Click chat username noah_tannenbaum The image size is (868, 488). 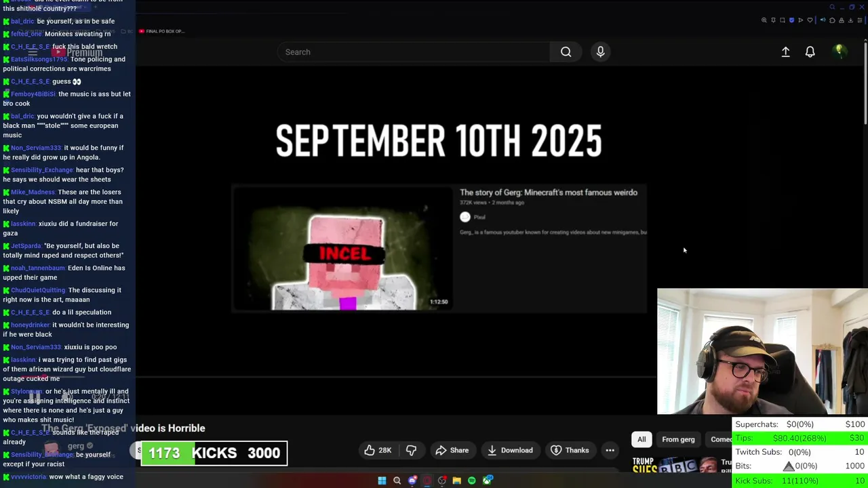point(39,268)
